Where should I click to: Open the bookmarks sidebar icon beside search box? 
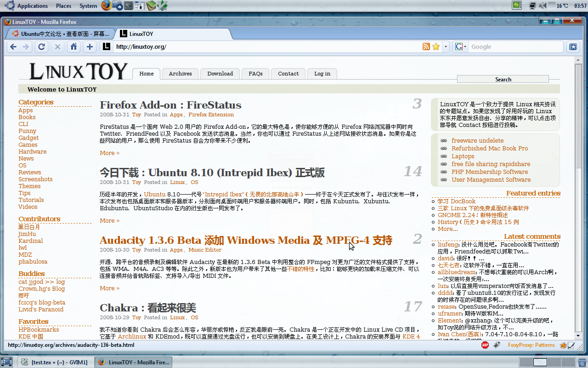pyautogui.click(x=573, y=46)
